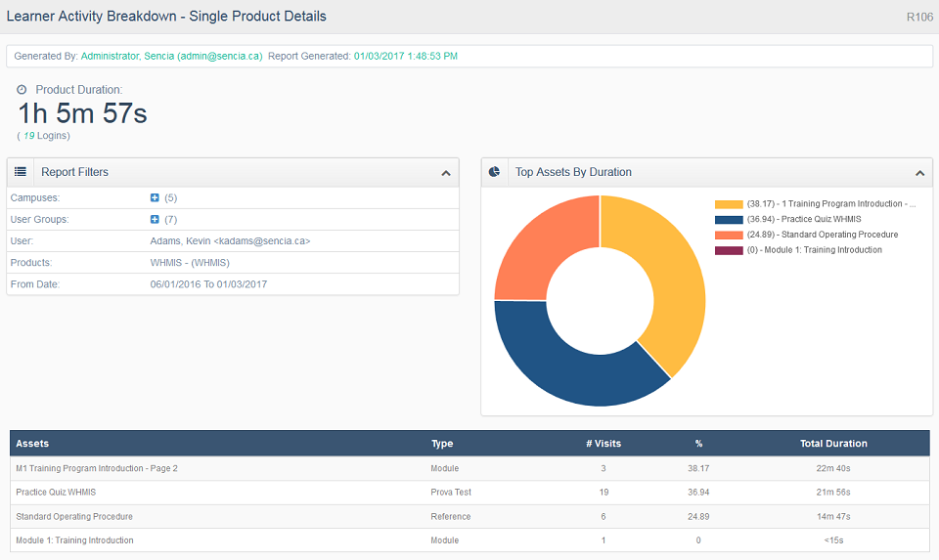Open the Administrator, Sencia link

tap(172, 57)
